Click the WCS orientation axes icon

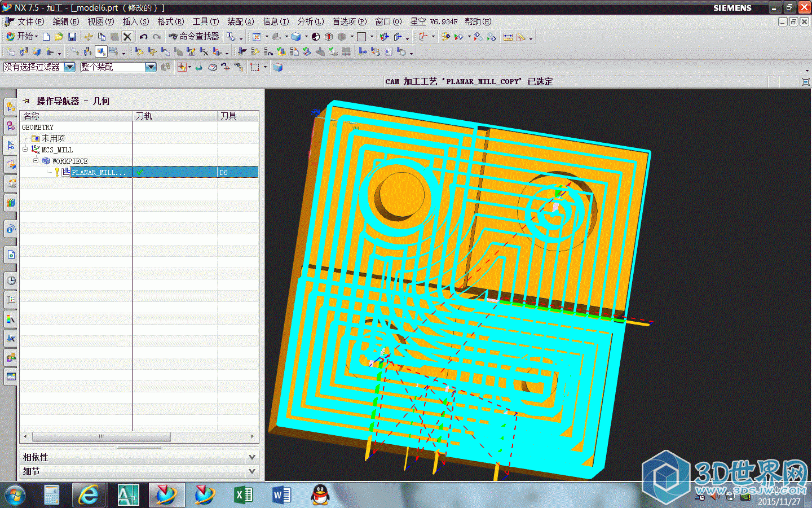(x=423, y=37)
